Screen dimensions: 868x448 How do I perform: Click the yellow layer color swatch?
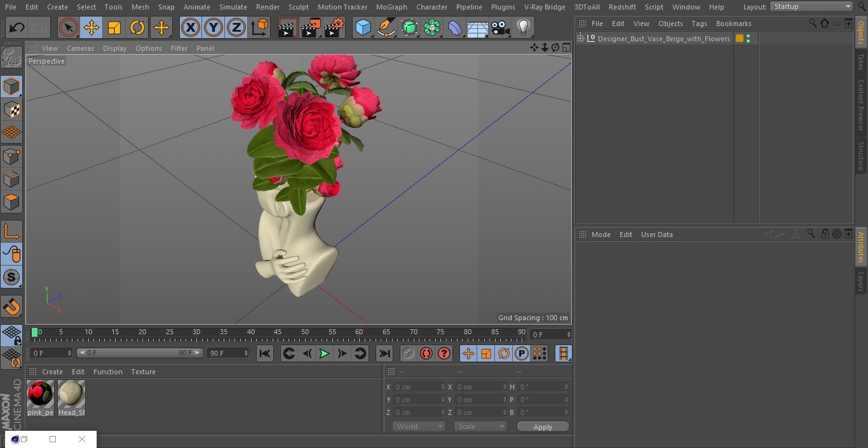pyautogui.click(x=739, y=39)
